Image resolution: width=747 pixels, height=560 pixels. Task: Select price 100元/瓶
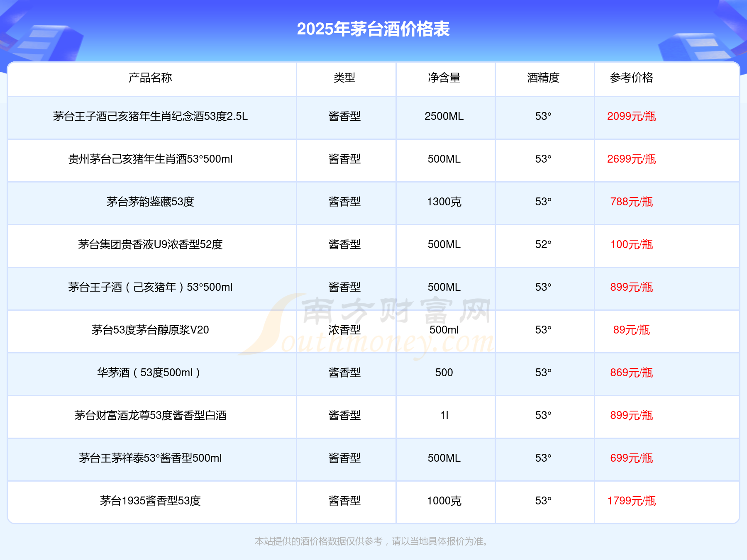pos(632,244)
